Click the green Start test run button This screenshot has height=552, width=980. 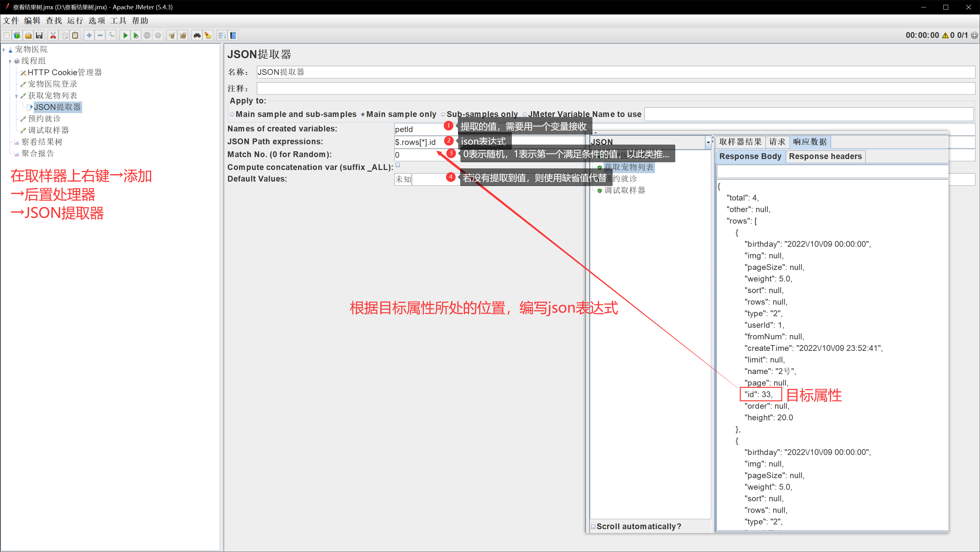(125, 35)
